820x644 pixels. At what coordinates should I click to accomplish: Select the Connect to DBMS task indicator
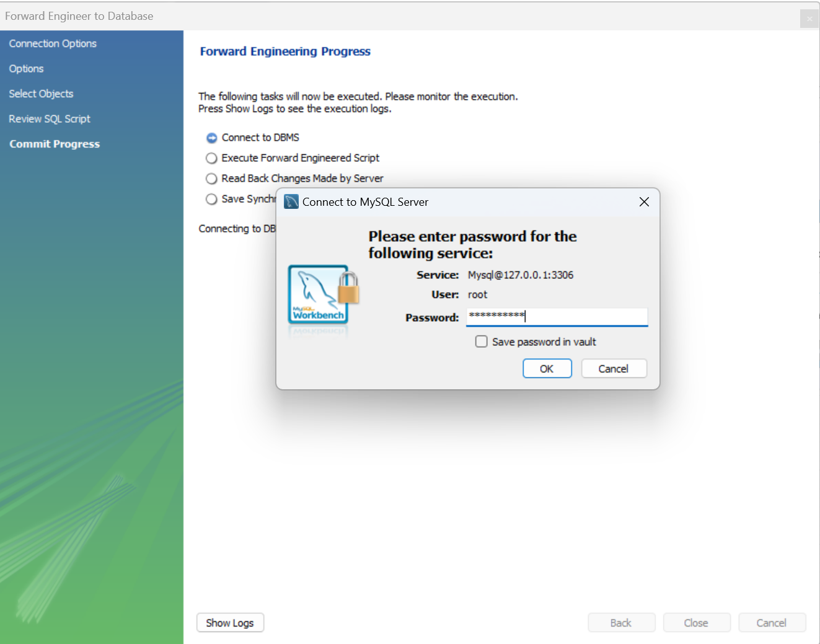(x=211, y=138)
